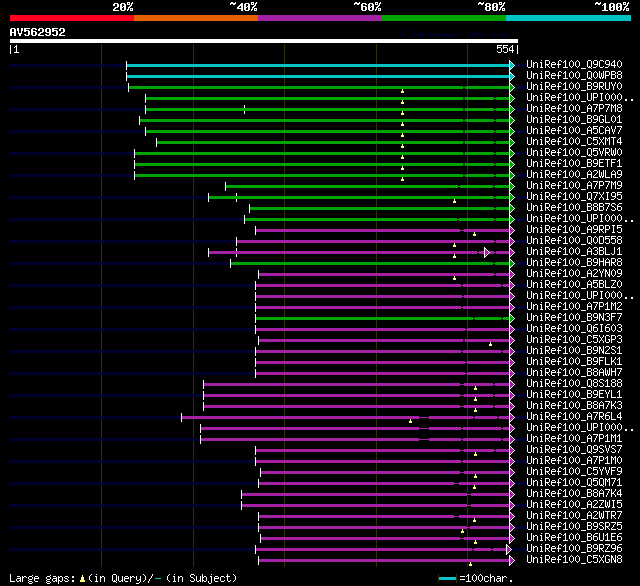Open the UniRef100_B9RZ96 entry
This screenshot has height=586, width=640.
[x=574, y=549]
